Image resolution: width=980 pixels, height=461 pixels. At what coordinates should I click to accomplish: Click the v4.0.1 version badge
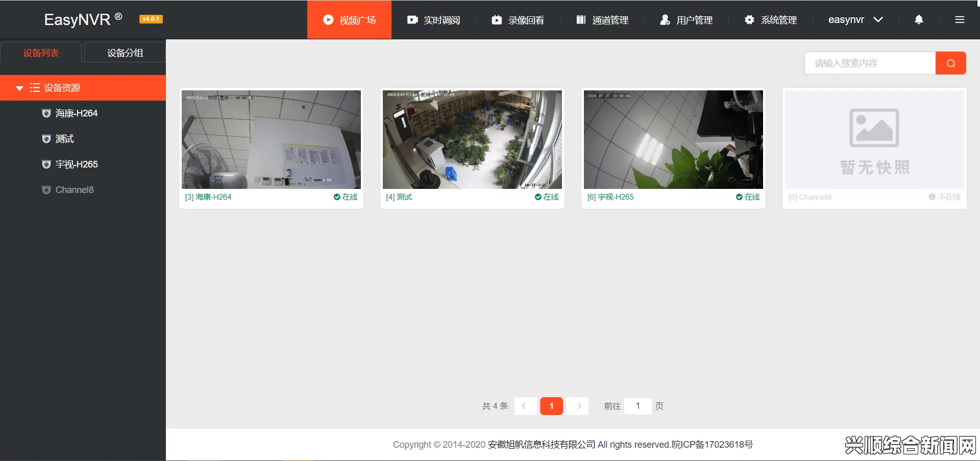151,19
